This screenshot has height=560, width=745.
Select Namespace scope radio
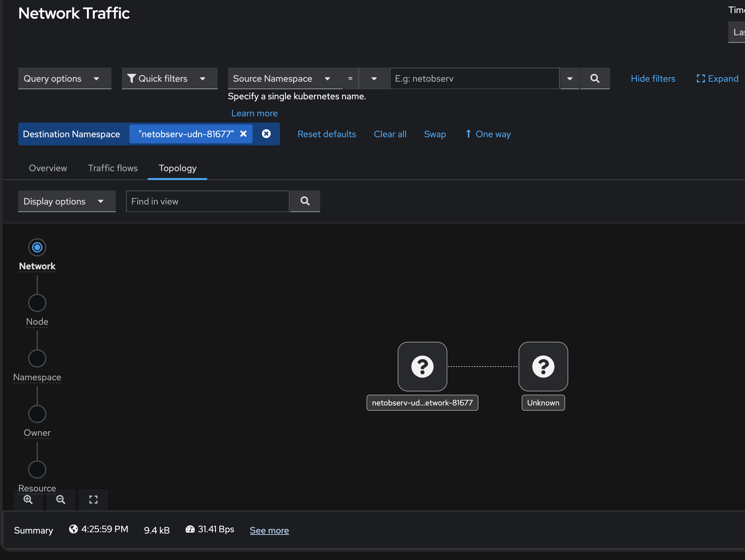click(x=37, y=358)
